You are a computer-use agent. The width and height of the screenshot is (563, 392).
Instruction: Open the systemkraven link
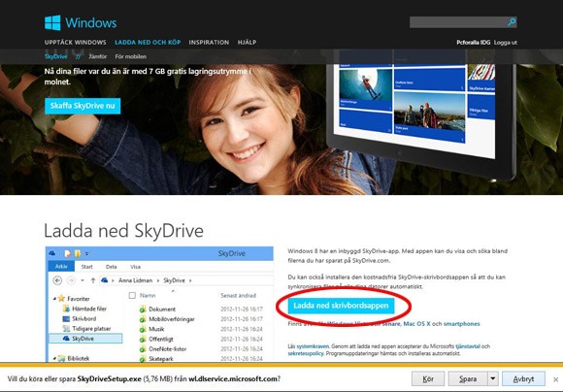pos(313,346)
